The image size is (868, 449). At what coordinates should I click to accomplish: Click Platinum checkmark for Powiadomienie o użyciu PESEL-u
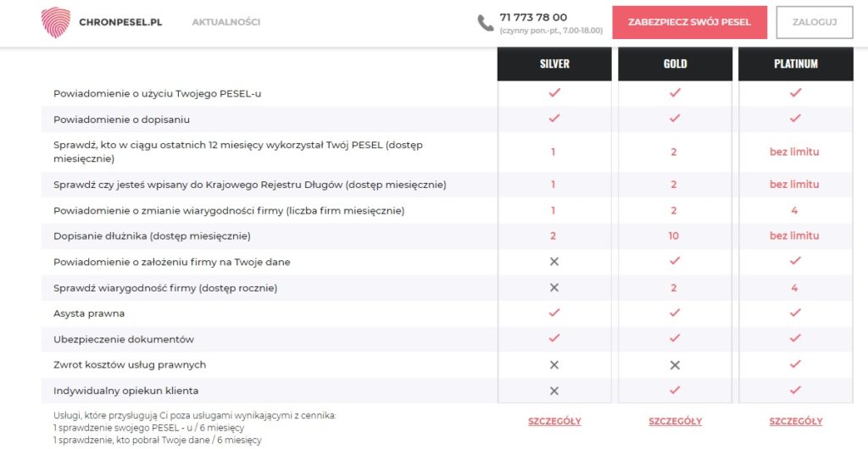(795, 93)
